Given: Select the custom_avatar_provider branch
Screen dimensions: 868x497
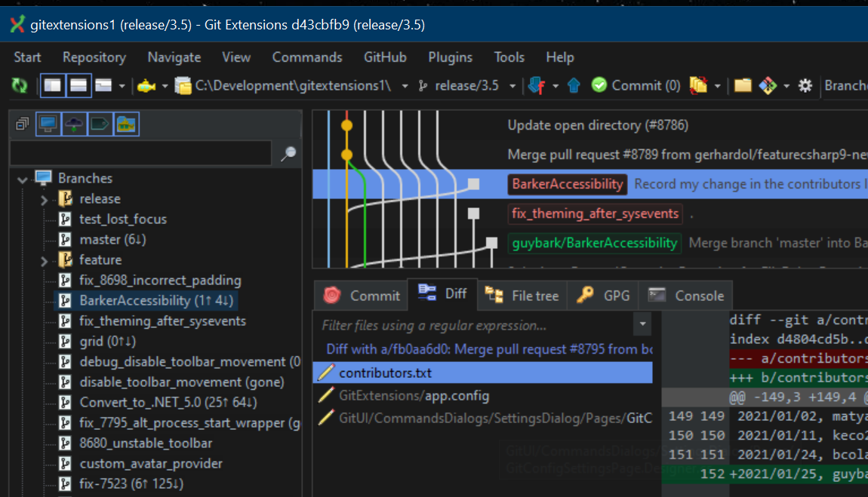Looking at the screenshot, I should [x=150, y=464].
